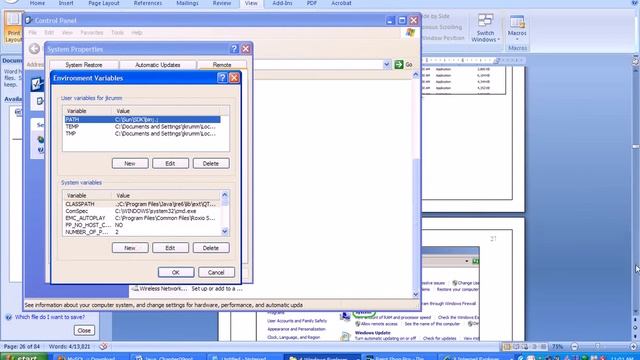Viewport: 640px width, 360px height.
Task: Open Word Add-Ins ribbon tab
Action: coord(282,3)
